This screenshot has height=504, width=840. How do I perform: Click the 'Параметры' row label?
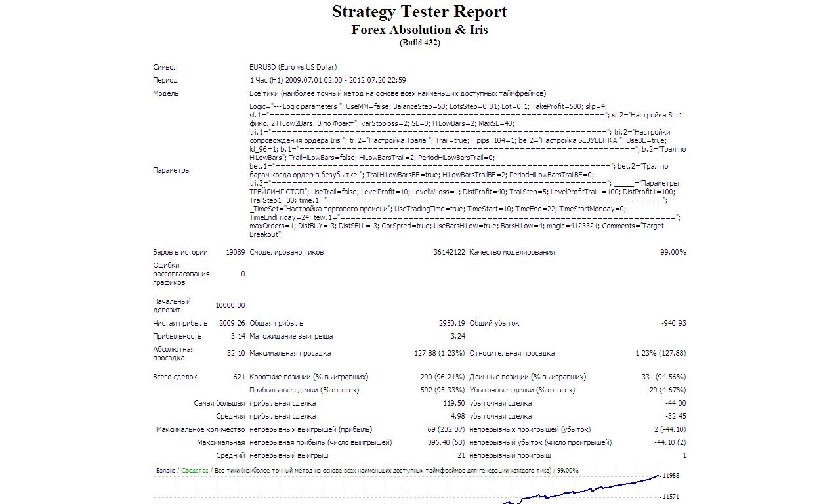(172, 170)
